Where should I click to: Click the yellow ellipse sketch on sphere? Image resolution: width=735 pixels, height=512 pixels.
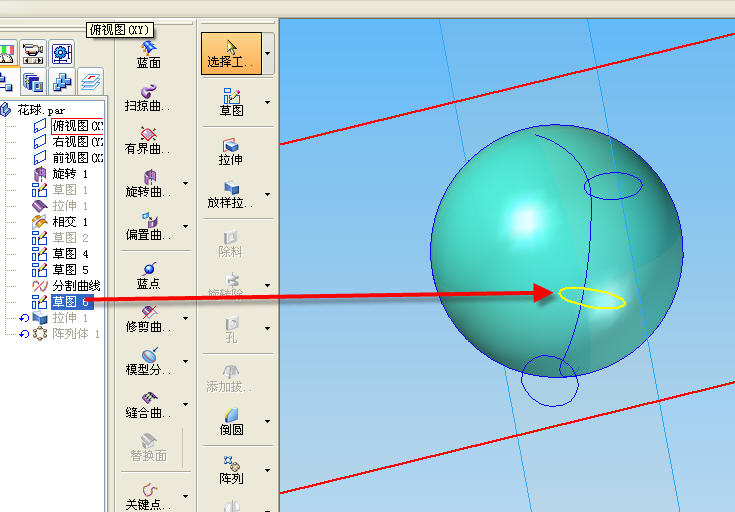[592, 298]
